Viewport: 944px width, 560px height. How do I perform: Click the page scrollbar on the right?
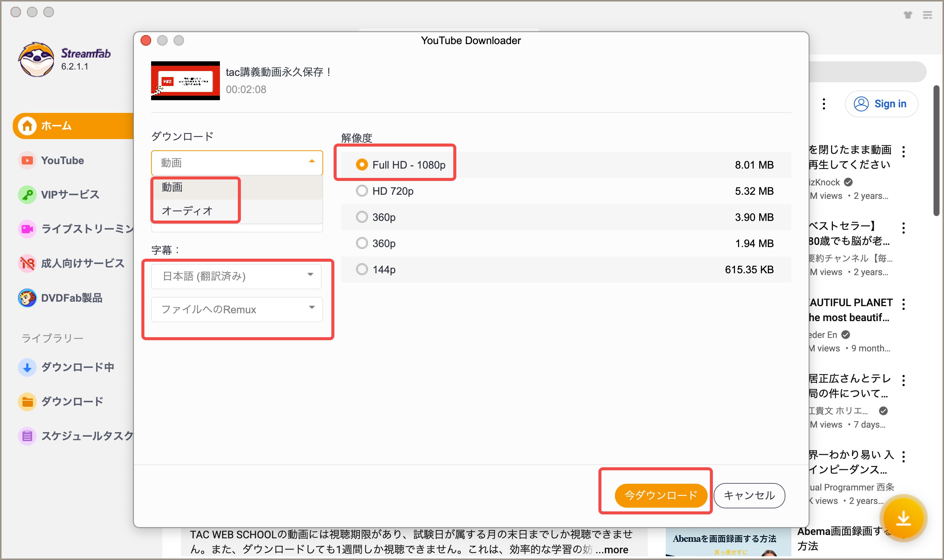tap(936, 151)
